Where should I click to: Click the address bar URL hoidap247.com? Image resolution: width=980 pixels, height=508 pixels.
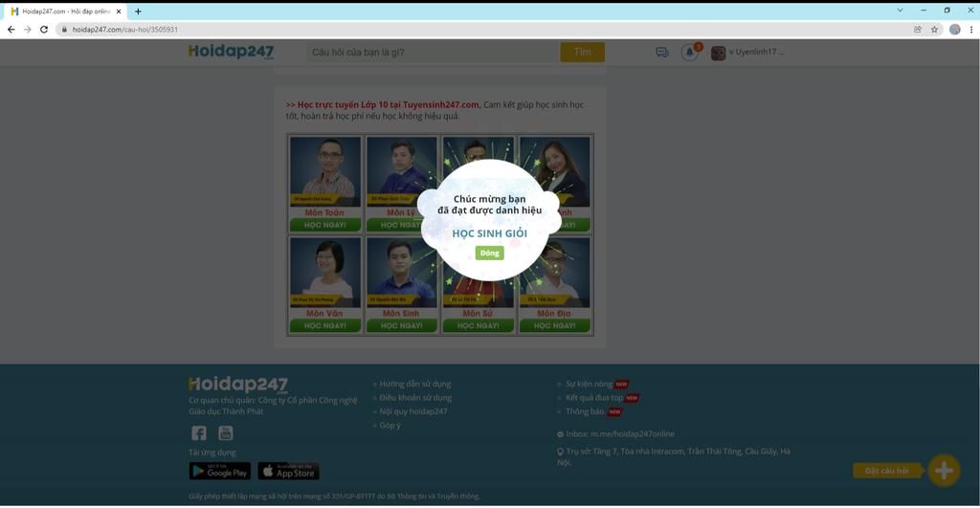(x=125, y=30)
